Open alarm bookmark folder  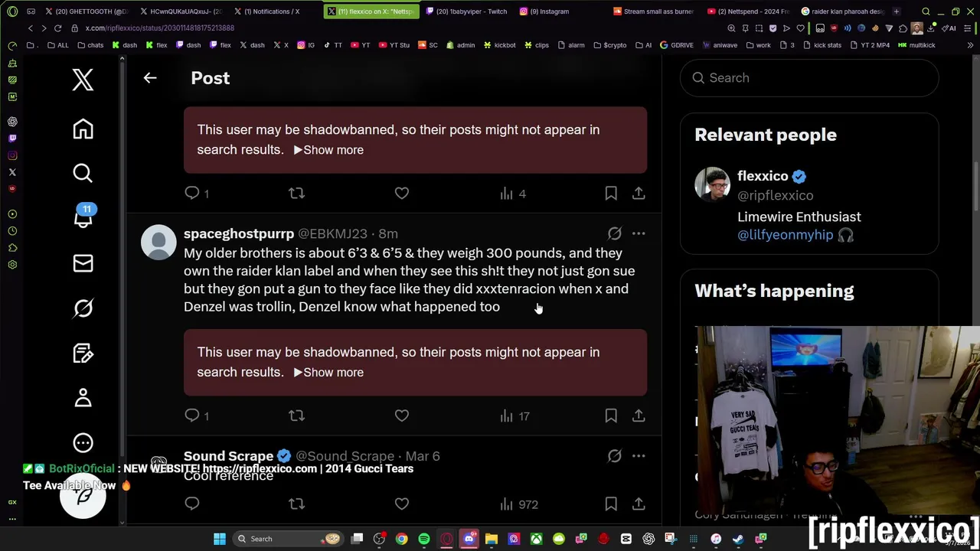pos(571,45)
